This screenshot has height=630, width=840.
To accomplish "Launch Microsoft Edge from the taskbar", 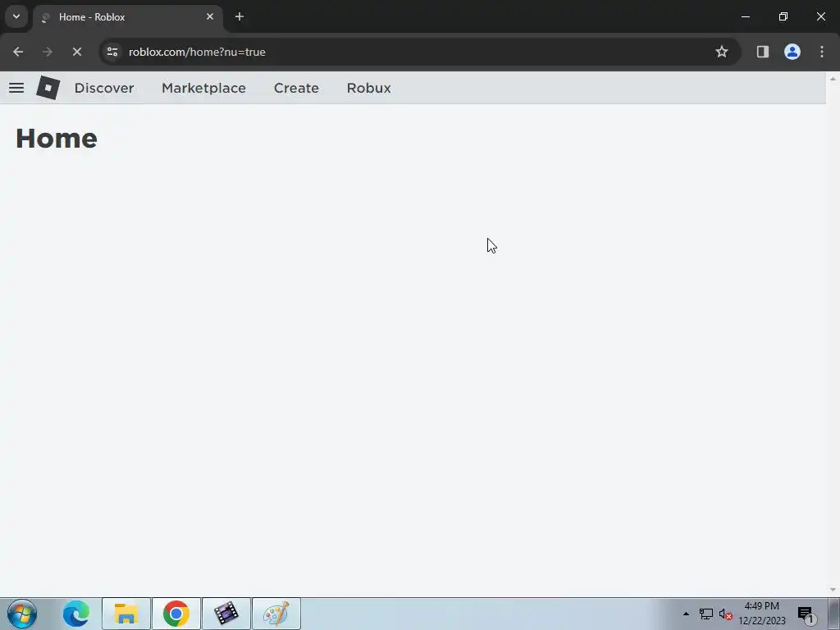I will click(76, 614).
